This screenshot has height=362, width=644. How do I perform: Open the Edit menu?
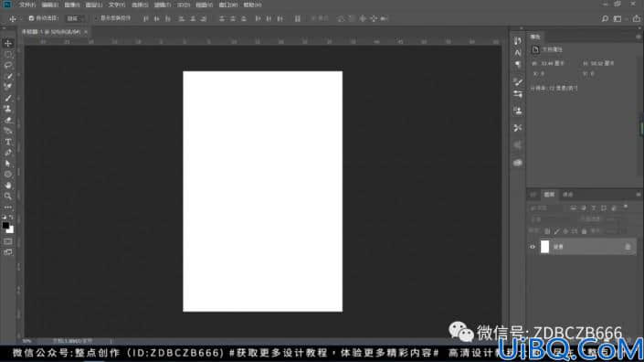tap(49, 5)
